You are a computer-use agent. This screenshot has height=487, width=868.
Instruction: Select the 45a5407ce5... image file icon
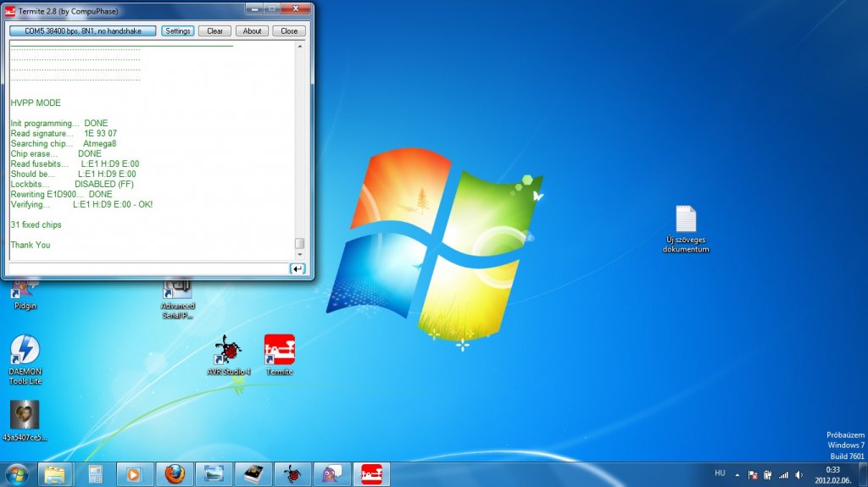[x=25, y=421]
